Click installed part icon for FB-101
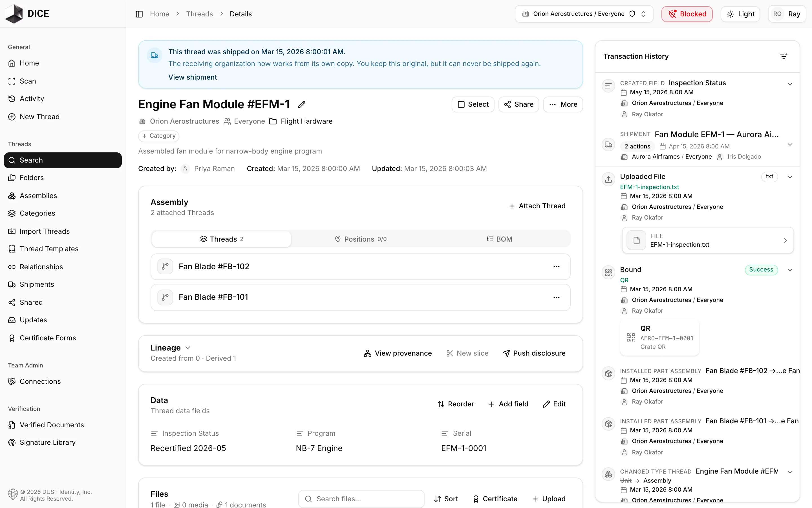Viewport: 812px width, 508px height. (x=608, y=424)
